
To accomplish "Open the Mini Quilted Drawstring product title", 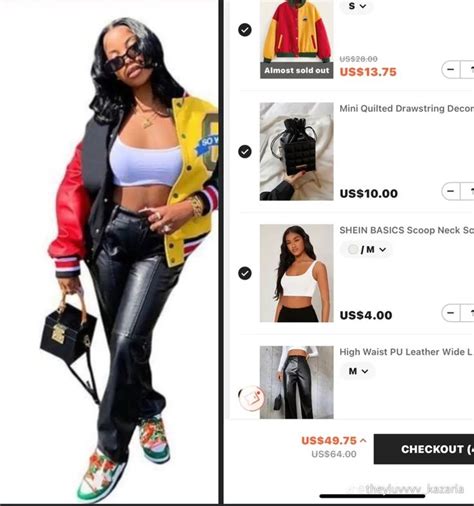I will (407, 108).
